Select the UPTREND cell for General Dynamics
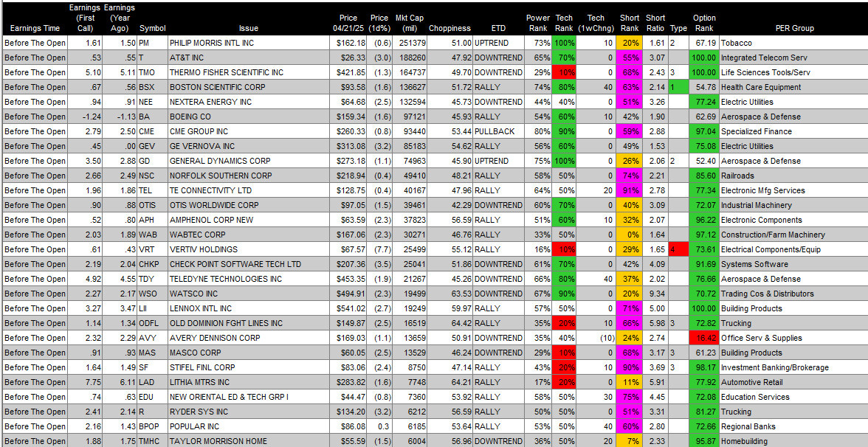 497,161
